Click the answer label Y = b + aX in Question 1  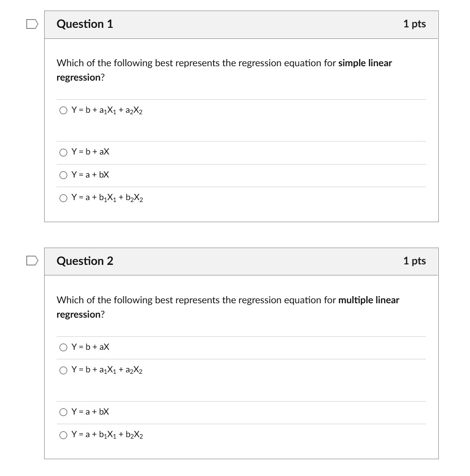[x=90, y=152]
